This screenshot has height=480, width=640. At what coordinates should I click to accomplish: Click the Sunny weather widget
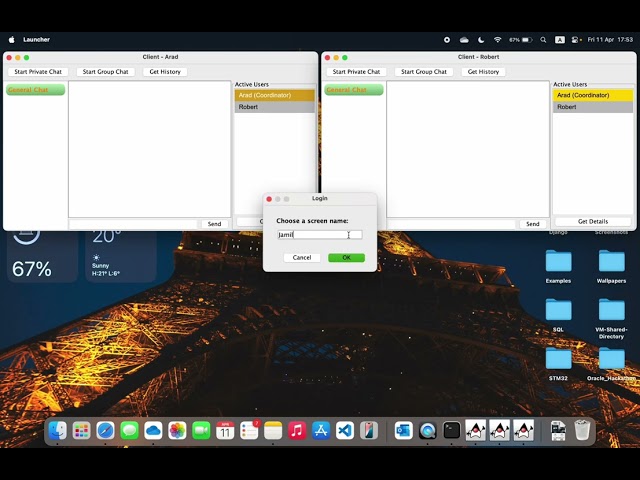pyautogui.click(x=121, y=256)
